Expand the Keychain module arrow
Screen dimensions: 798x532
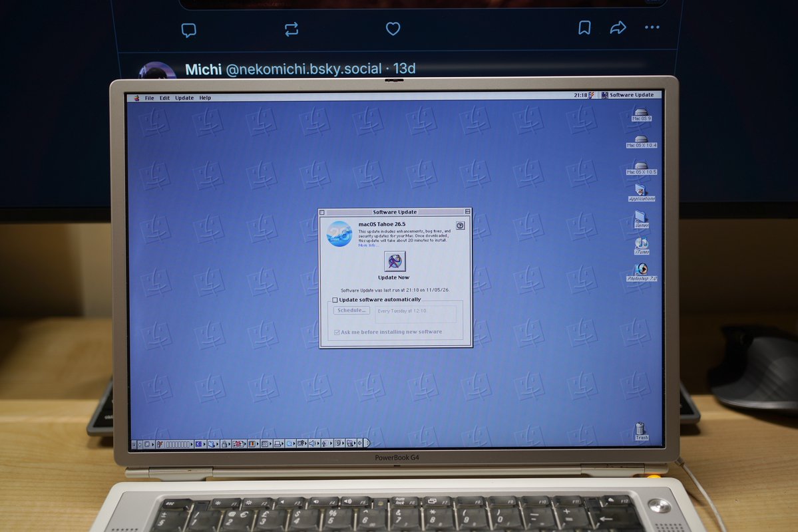[230, 444]
